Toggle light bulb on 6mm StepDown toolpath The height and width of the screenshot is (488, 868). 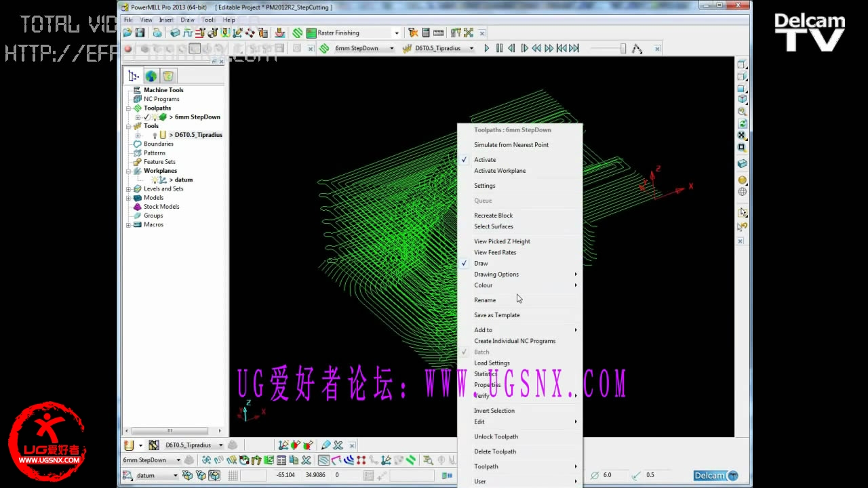coord(154,117)
